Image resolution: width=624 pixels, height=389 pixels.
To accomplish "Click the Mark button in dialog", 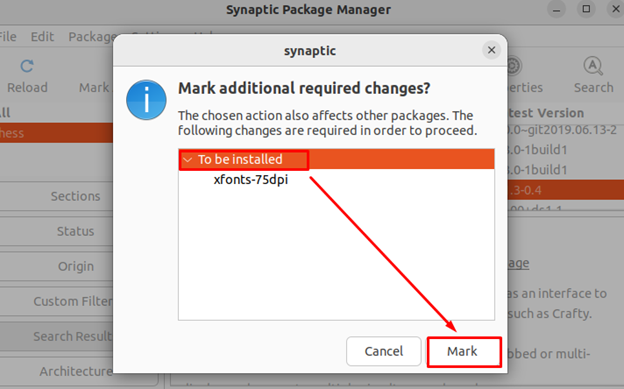I will tap(464, 352).
